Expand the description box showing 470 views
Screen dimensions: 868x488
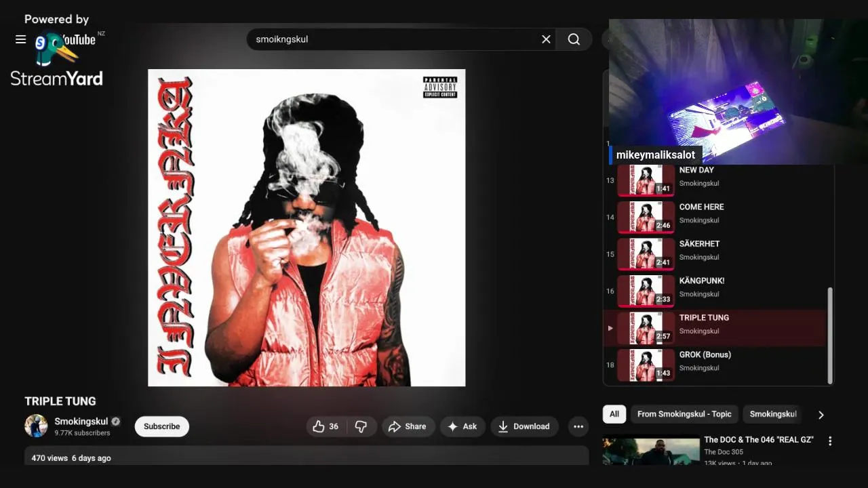[307, 455]
